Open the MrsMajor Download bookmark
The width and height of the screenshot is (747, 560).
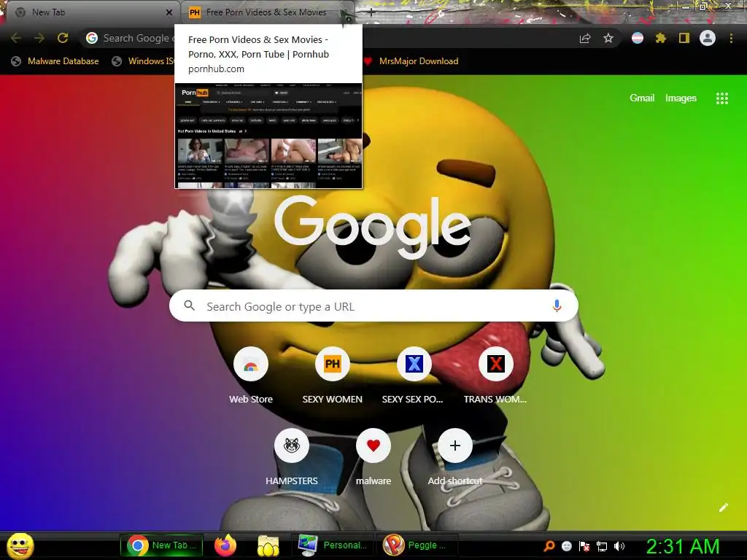coord(411,61)
